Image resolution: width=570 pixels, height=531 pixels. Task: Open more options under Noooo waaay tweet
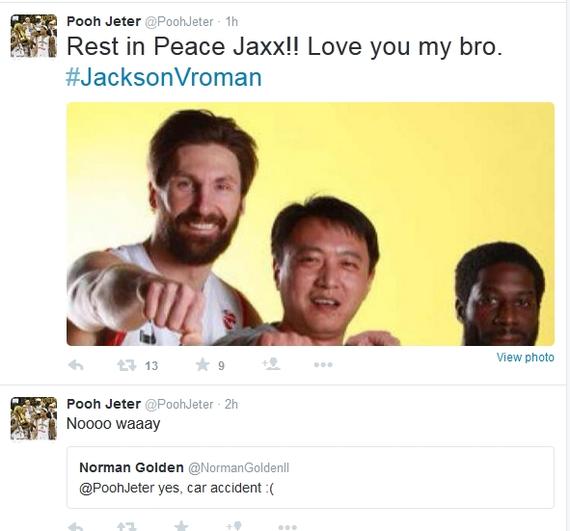(288, 527)
